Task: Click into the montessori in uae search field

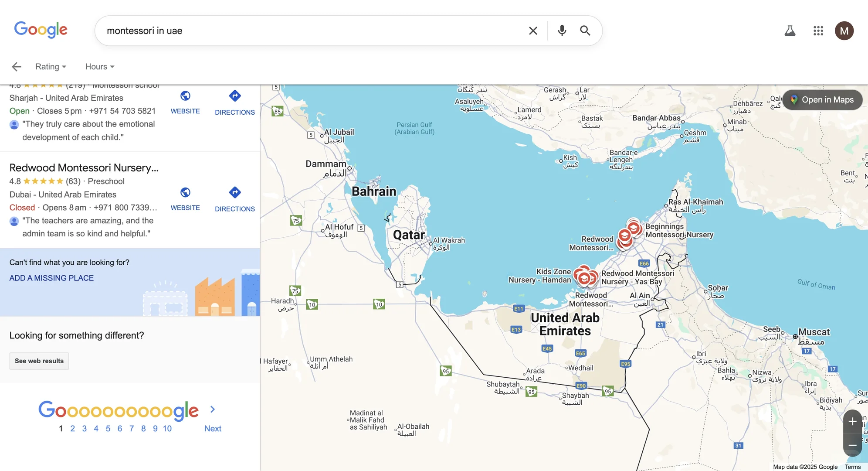Action: tap(305, 31)
